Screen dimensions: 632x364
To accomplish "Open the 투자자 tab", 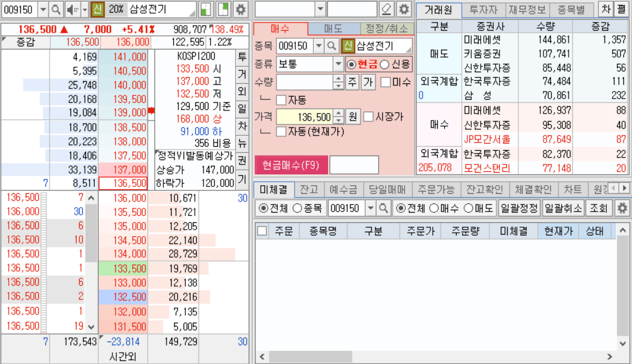I will [483, 9].
